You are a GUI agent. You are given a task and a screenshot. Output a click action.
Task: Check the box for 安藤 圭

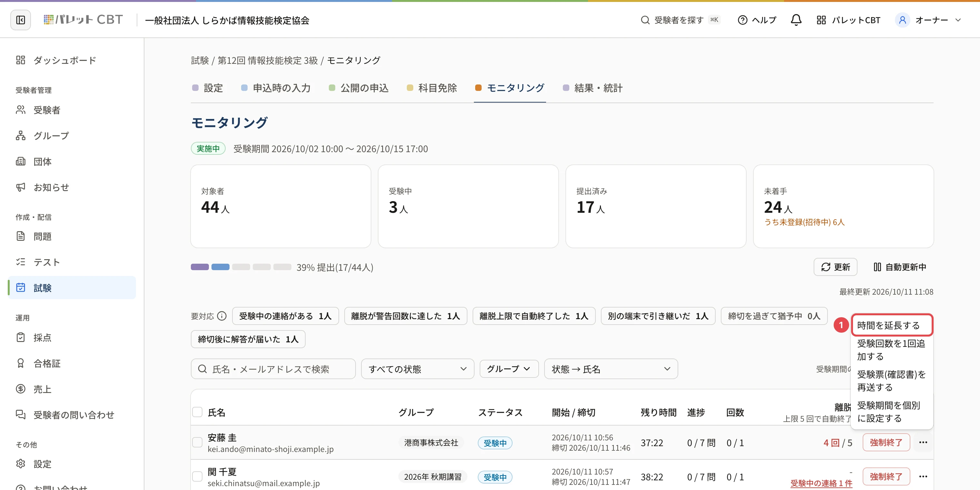[197, 442]
